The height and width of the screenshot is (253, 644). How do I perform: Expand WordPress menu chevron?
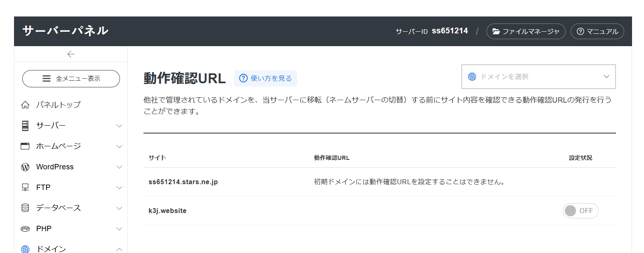[x=119, y=167]
